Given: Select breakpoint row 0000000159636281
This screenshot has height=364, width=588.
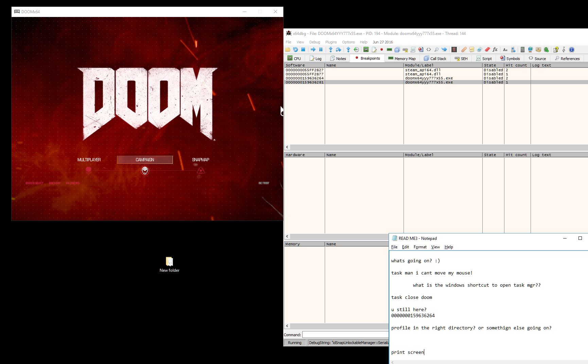Looking at the screenshot, I should 436,82.
